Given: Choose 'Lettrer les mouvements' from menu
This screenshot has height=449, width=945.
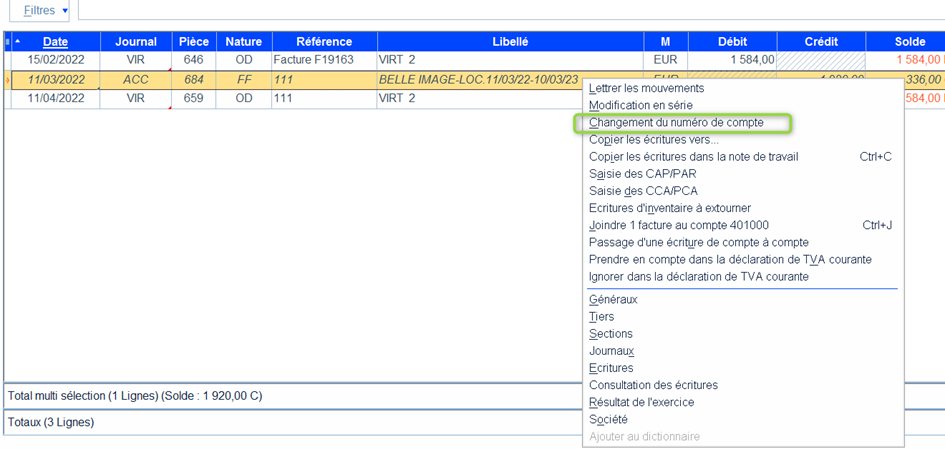Looking at the screenshot, I should 646,88.
